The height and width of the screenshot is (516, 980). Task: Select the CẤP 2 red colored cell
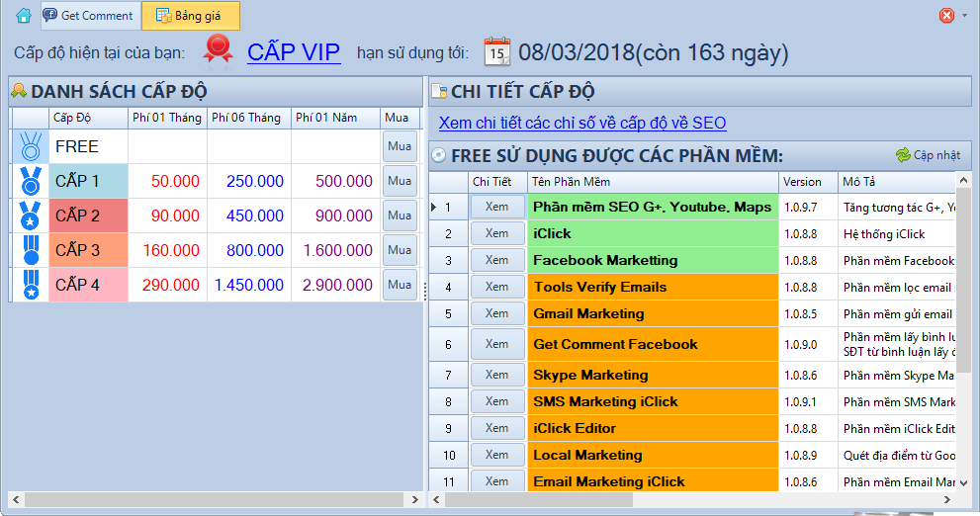[88, 215]
